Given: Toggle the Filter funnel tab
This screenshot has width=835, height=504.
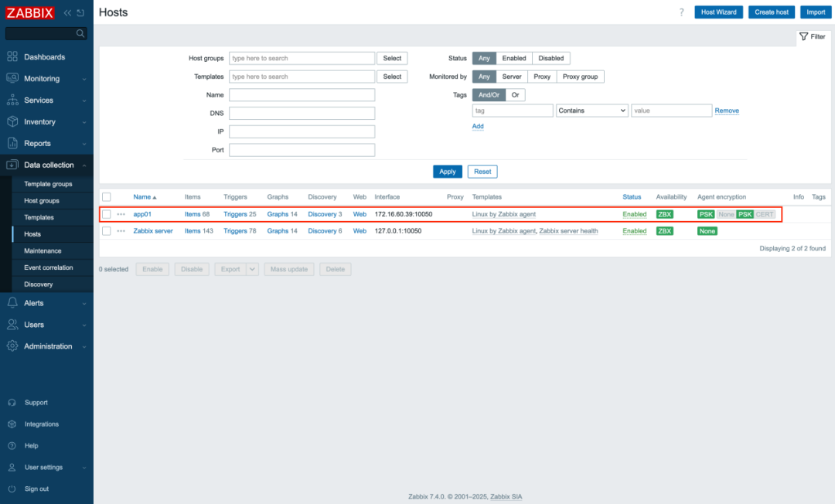Looking at the screenshot, I should pyautogui.click(x=813, y=37).
